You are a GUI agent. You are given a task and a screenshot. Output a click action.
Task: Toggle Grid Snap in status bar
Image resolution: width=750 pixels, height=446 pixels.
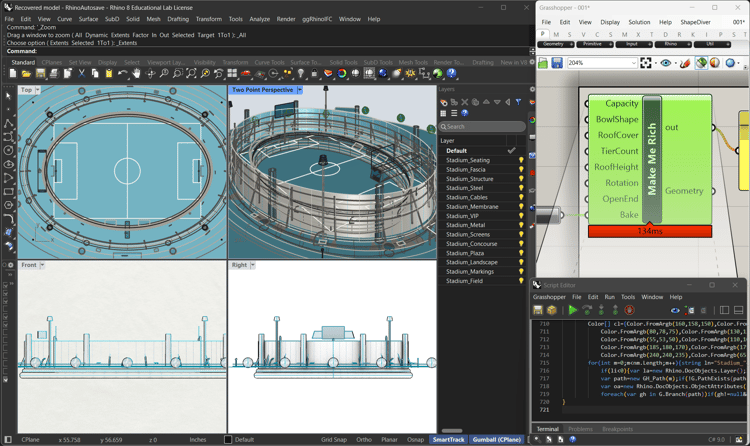pyautogui.click(x=334, y=440)
